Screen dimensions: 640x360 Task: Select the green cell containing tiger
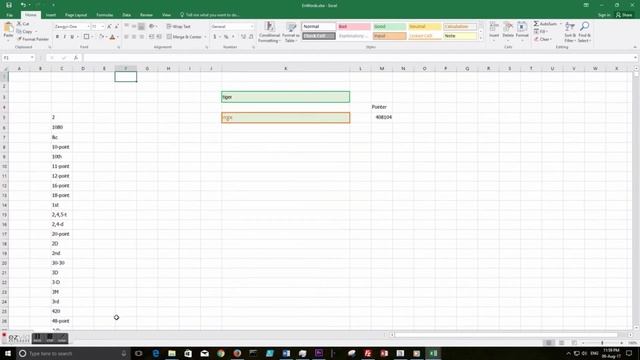[x=285, y=97]
